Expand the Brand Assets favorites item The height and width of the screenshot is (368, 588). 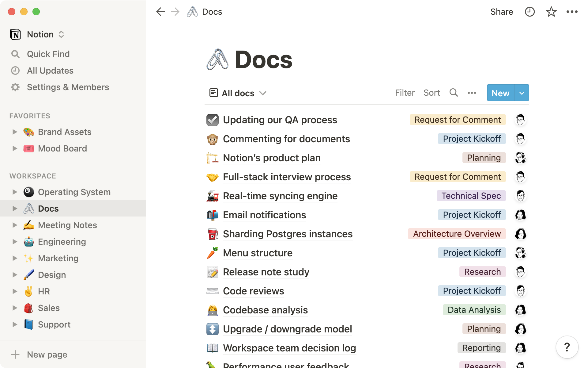pos(14,132)
